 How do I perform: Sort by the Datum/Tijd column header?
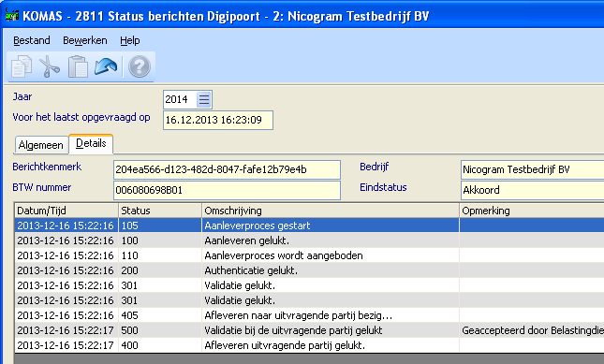click(66, 211)
